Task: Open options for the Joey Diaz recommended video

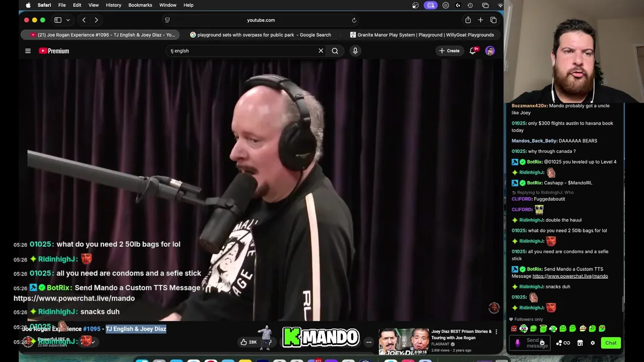Action: pyautogui.click(x=496, y=332)
